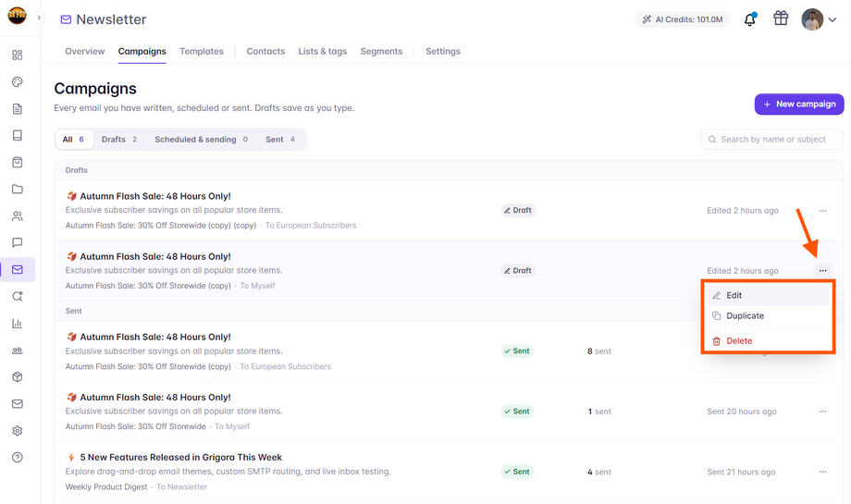This screenshot has width=851, height=504.
Task: Click the 'Weekly Product Digest' label
Action: pos(106,486)
